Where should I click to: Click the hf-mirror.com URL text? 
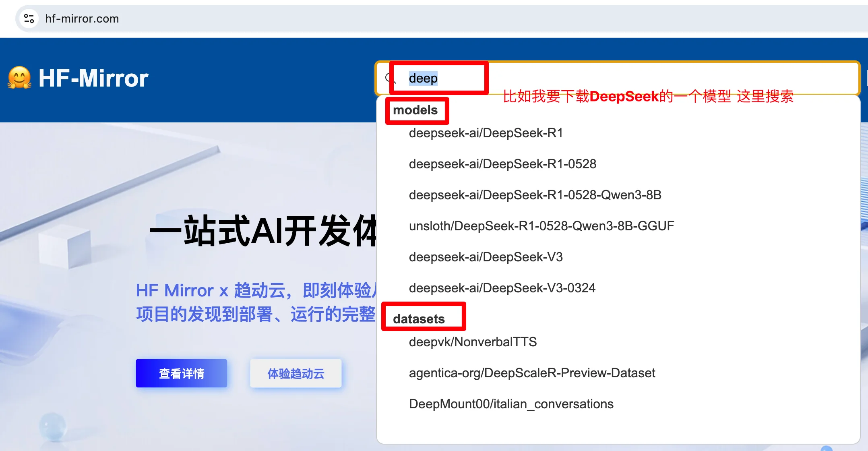pos(82,19)
